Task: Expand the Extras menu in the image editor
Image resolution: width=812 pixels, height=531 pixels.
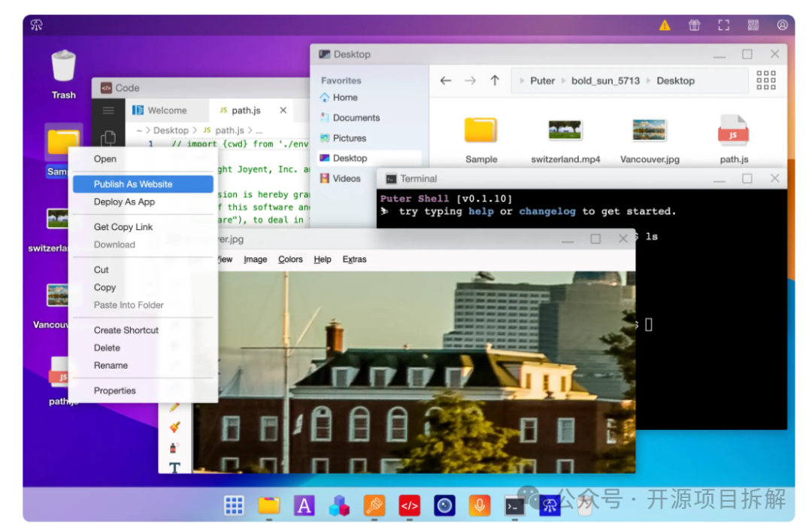Action: 354,259
